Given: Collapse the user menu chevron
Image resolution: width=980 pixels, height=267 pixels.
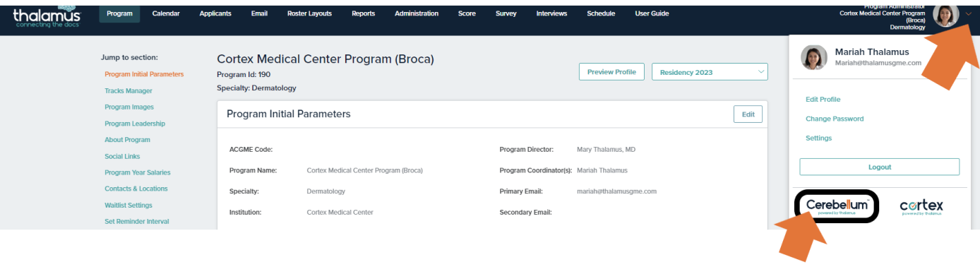Looking at the screenshot, I should tap(968, 15).
